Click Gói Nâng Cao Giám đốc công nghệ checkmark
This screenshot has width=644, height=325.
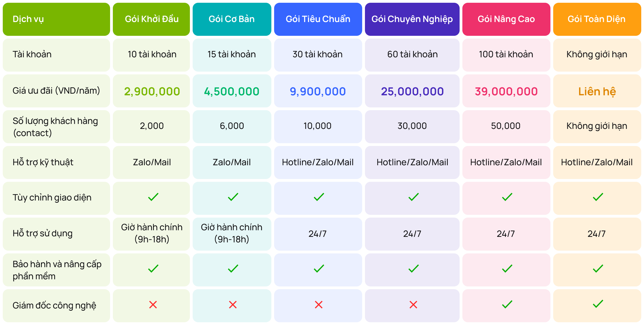[507, 305]
